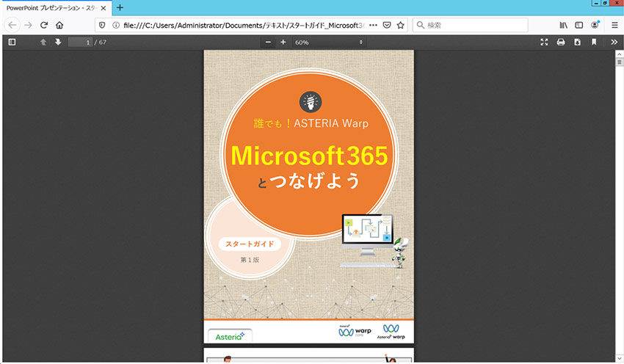Open page actions three-dot menu
624x364 pixels.
[373, 25]
